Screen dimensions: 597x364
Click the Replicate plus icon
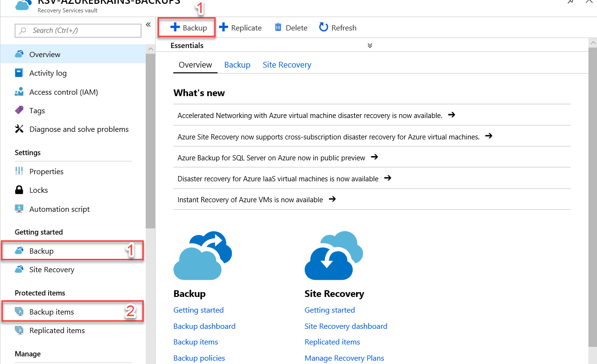[x=223, y=28]
